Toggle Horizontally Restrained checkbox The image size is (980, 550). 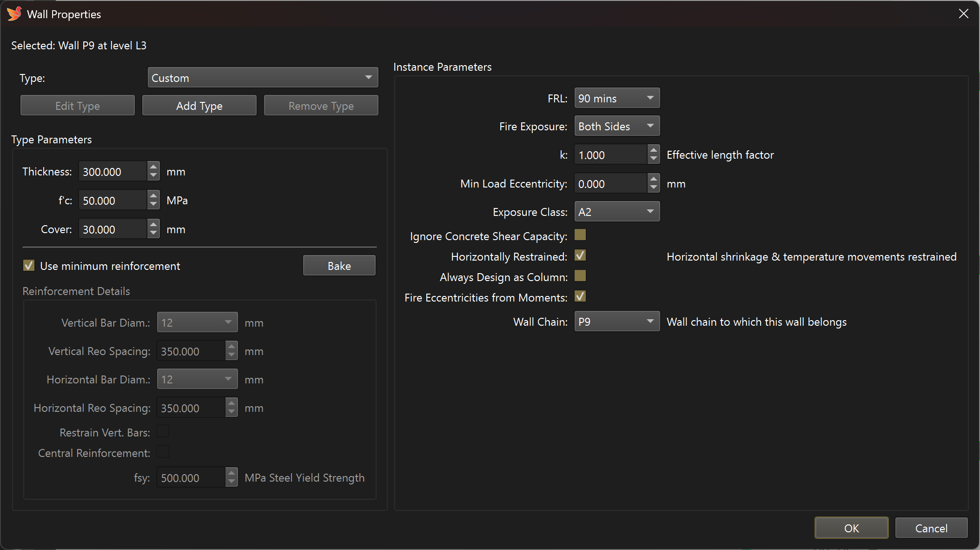[x=580, y=255]
